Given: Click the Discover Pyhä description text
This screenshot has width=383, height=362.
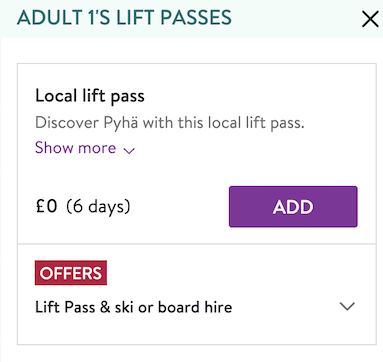Looking at the screenshot, I should pos(170,123).
